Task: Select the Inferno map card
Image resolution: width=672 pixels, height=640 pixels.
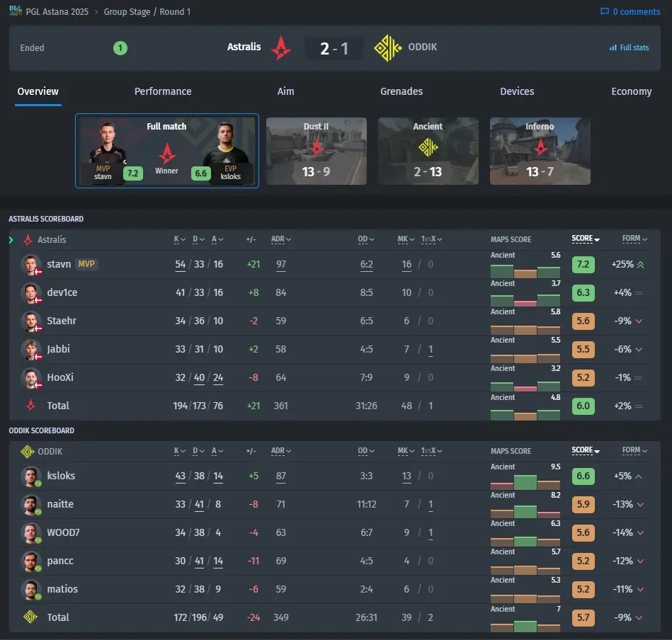Action: coord(540,152)
